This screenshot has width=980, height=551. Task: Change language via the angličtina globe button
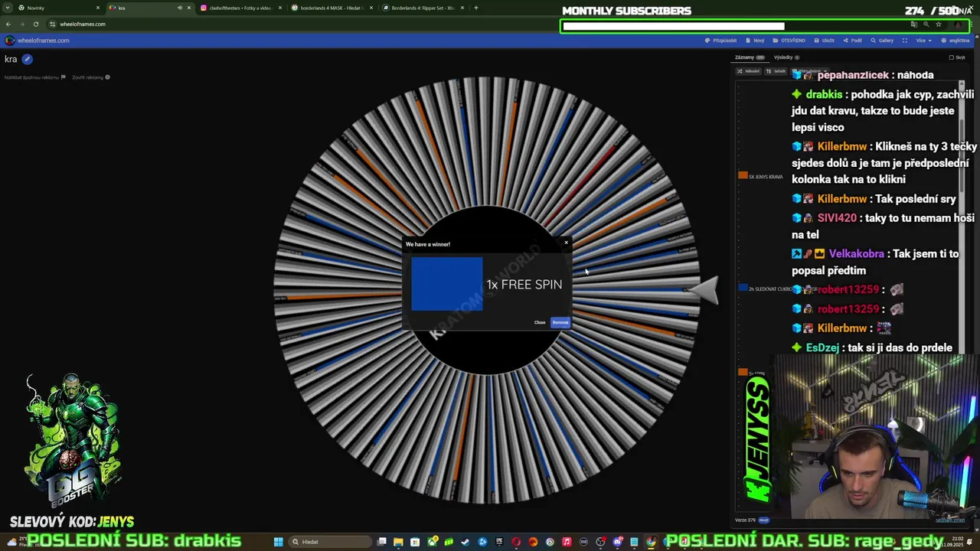pyautogui.click(x=955, y=41)
